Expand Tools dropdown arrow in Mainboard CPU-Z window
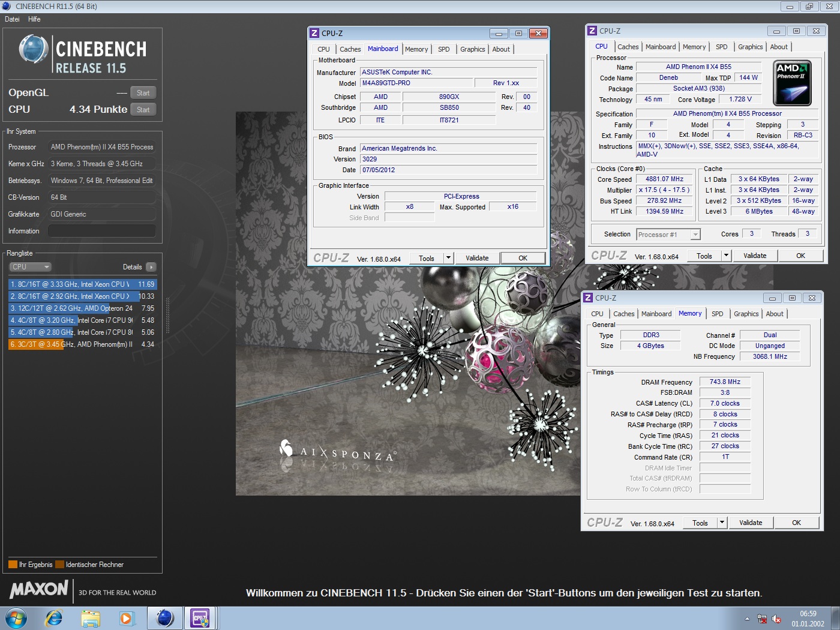The image size is (840, 630). click(x=448, y=258)
